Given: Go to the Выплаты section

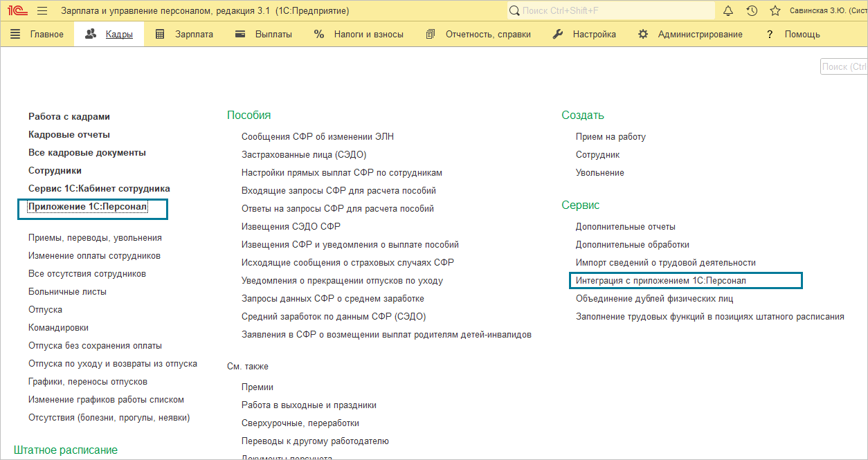Looking at the screenshot, I should tap(264, 34).
